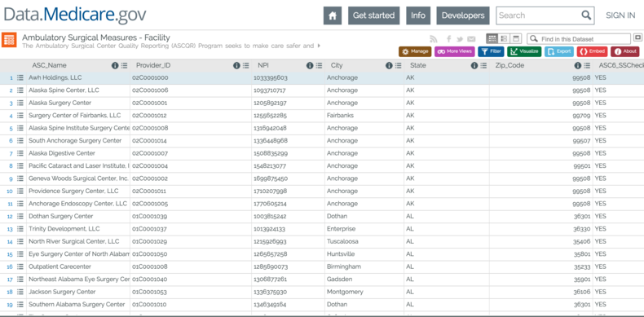Subscribe via the RSS feed icon

pos(434,39)
